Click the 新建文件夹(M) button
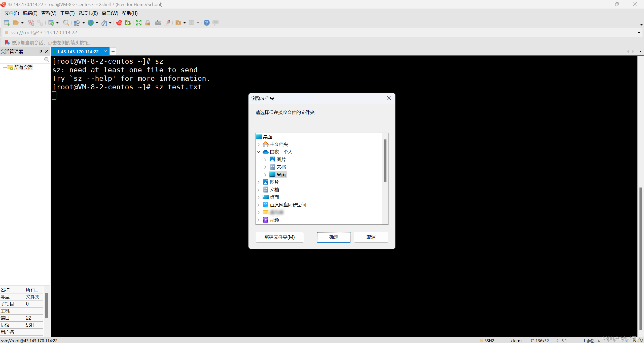644x343 pixels. tap(279, 237)
